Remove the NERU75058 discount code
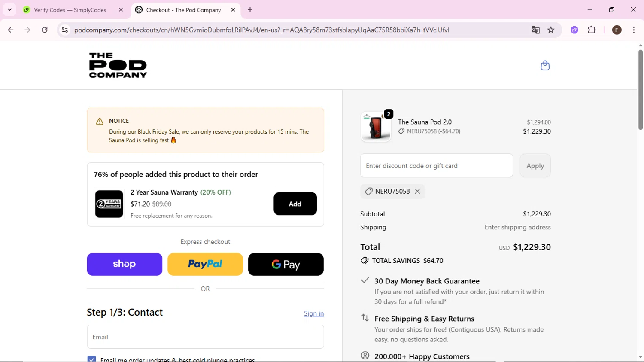644x362 pixels. pos(417,192)
